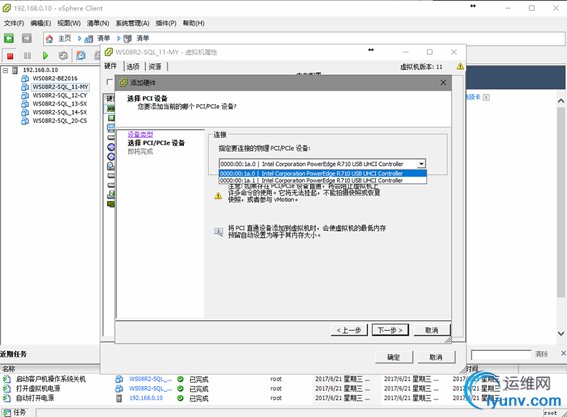Click the VM icon for WS08R2-SQL_20-CS
The image size is (567, 417).
click(x=25, y=121)
